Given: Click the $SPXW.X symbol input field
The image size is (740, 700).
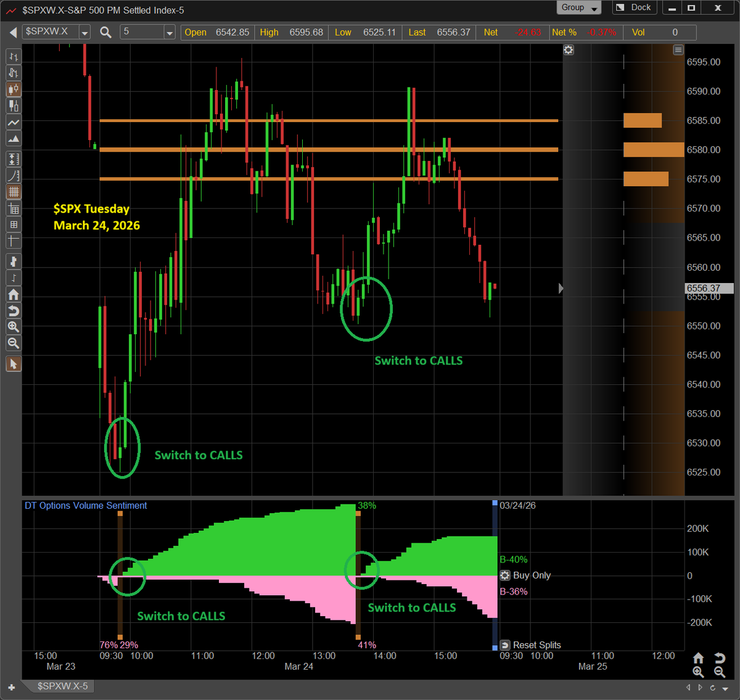Looking at the screenshot, I should click(x=51, y=32).
